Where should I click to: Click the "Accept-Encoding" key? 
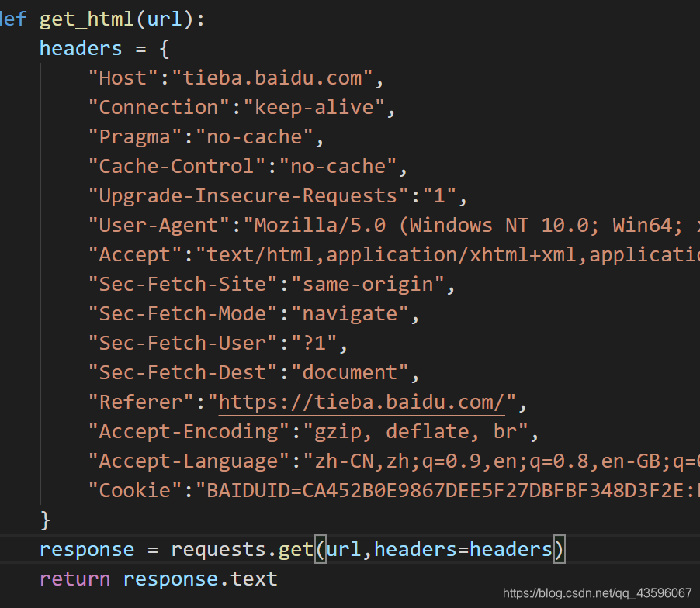[x=189, y=431]
